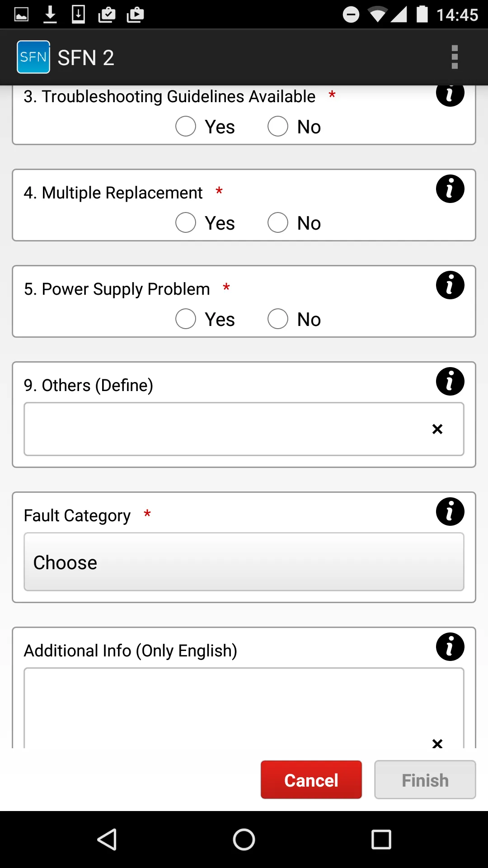
Task: Show info for Others (Define) field
Action: [x=450, y=381]
